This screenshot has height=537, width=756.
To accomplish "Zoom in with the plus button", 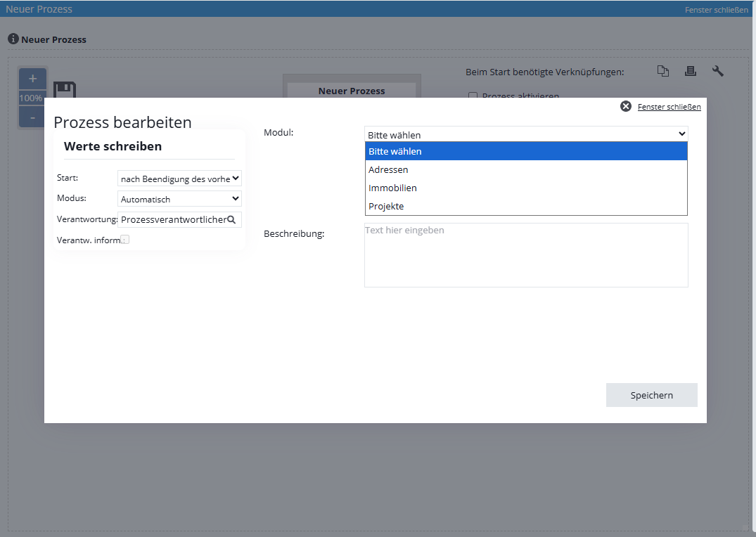I will (32, 79).
